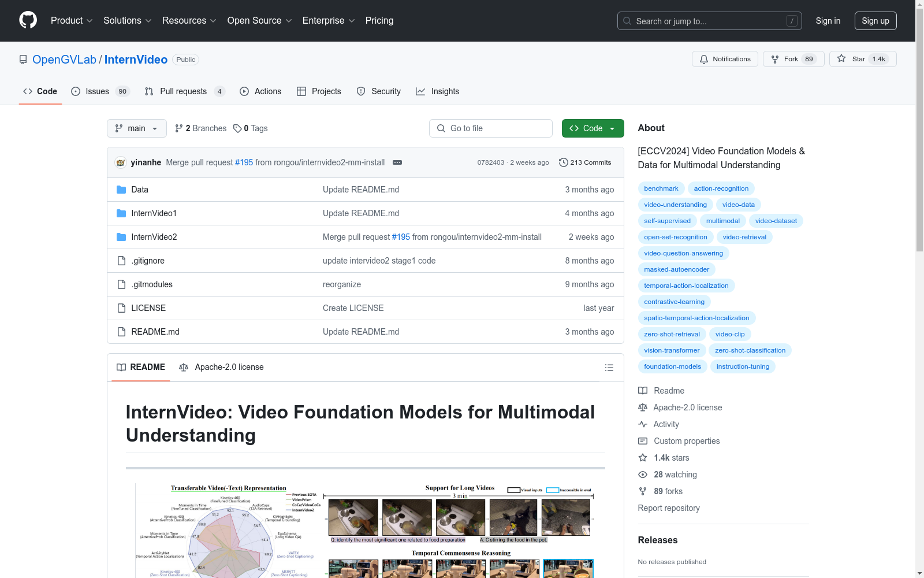
Task: Open the Readme sidebar link
Action: [661, 391]
